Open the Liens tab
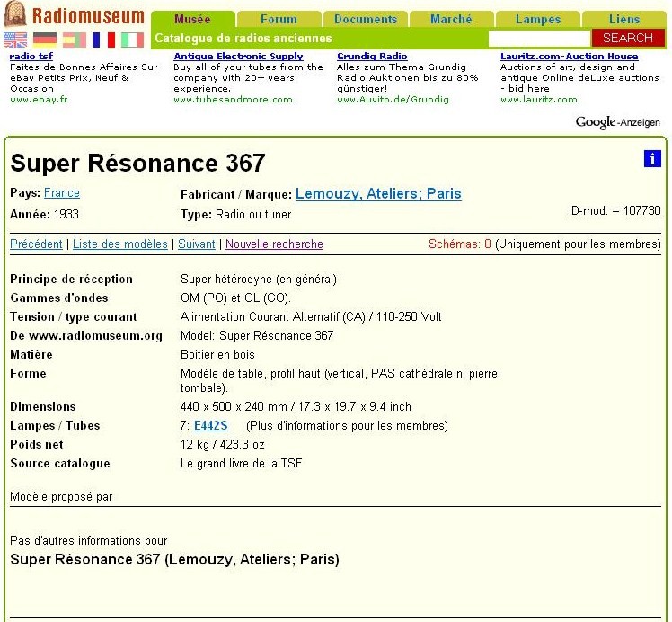Screen dimensions: 672x622 click(624, 19)
